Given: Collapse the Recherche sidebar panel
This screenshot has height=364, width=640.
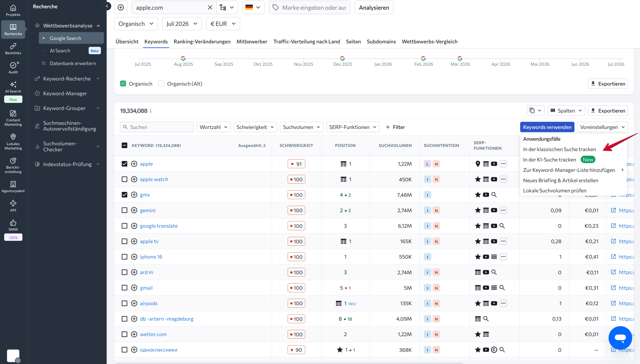Looking at the screenshot, I should click(x=107, y=6).
